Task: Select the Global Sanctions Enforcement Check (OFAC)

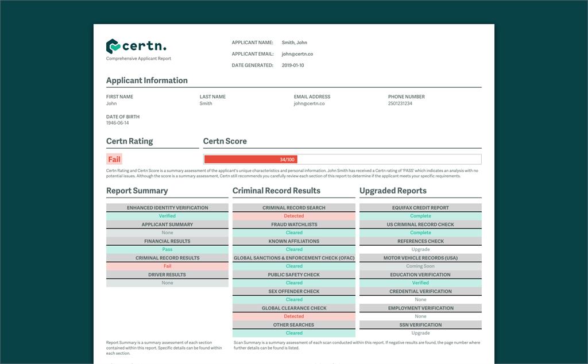Action: pos(293,258)
